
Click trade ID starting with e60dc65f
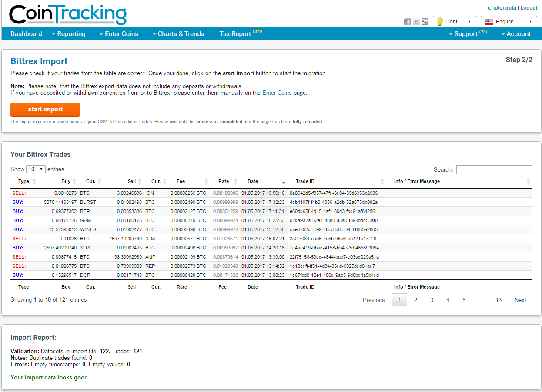pos(332,211)
